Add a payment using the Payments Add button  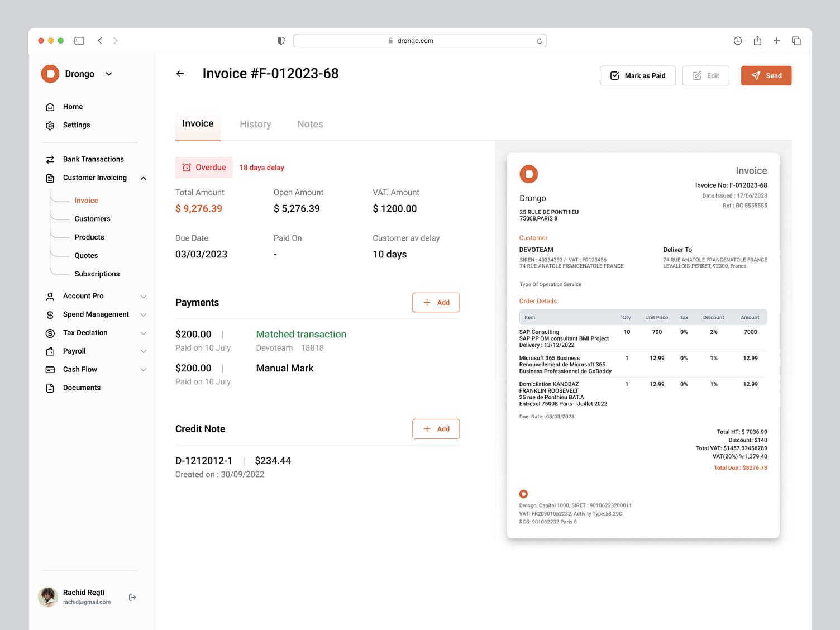[x=436, y=302]
